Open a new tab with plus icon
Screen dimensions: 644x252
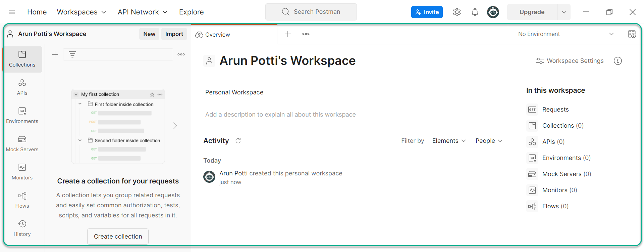(287, 34)
